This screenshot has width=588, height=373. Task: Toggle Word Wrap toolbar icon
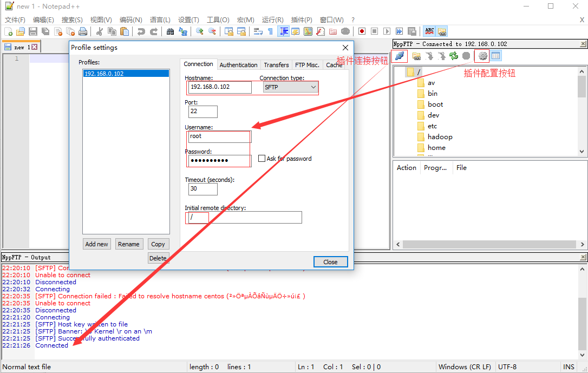tap(258, 31)
